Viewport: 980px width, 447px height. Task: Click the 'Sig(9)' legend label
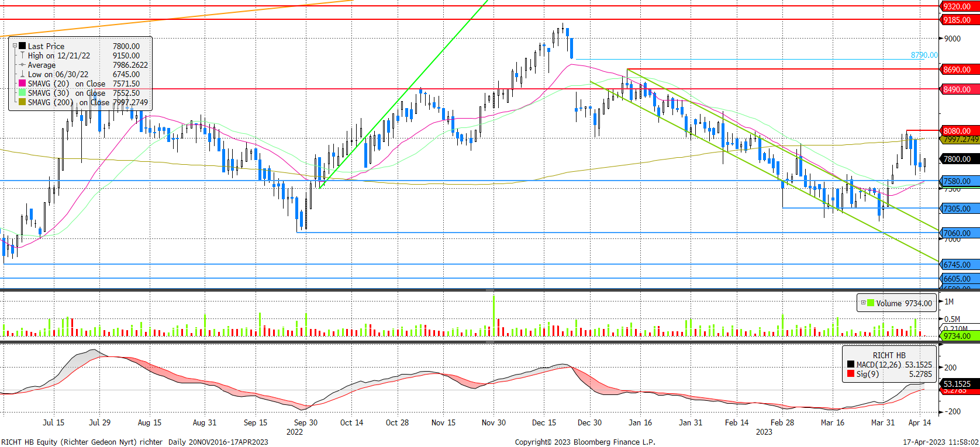(x=868, y=374)
